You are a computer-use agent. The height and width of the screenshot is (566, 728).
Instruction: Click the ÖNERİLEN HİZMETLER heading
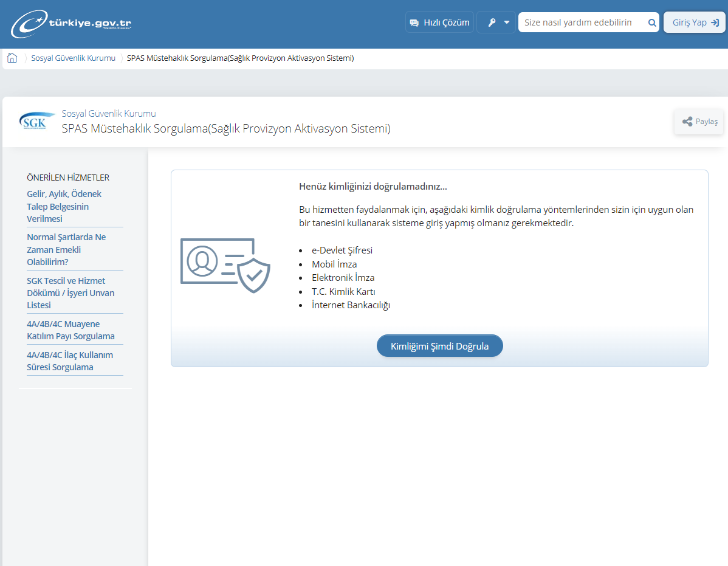coord(68,178)
